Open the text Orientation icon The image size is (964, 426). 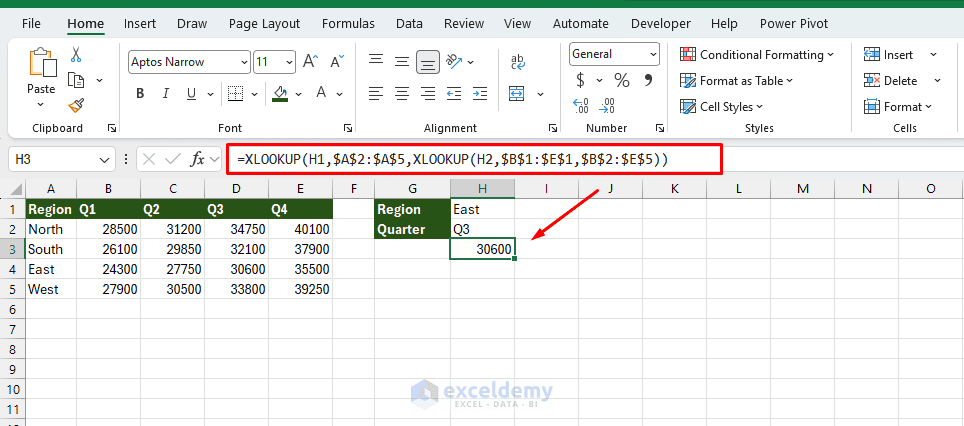[454, 61]
